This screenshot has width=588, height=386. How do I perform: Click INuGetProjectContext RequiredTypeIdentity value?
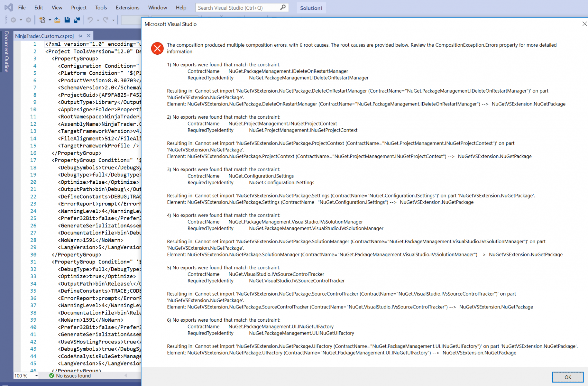[303, 130]
